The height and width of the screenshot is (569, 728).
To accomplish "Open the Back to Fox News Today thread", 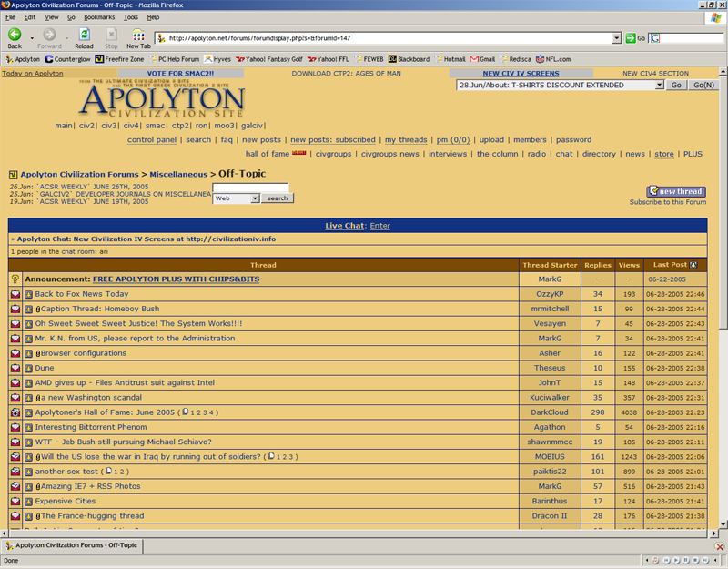I will (x=82, y=294).
